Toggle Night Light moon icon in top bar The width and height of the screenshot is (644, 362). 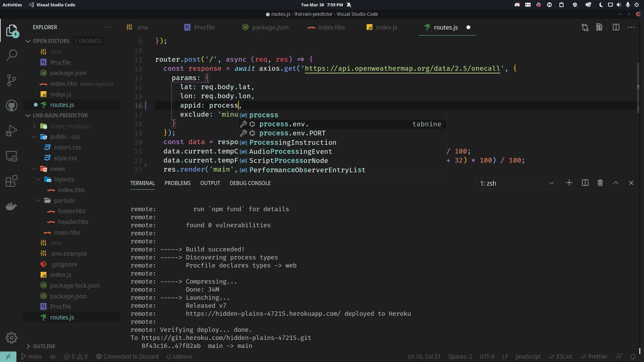(601, 5)
